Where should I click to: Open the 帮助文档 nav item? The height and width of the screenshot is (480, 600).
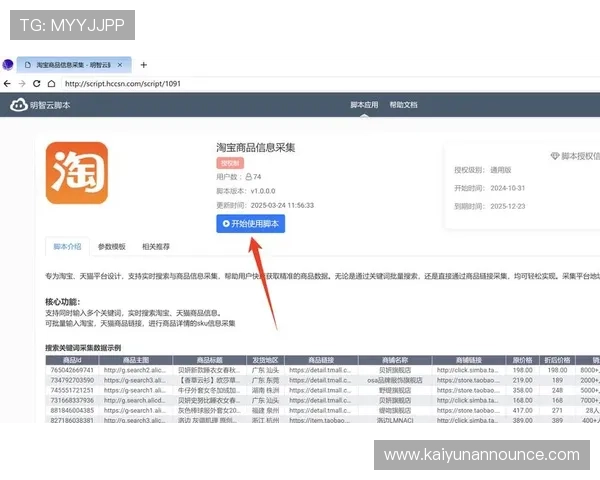(403, 105)
